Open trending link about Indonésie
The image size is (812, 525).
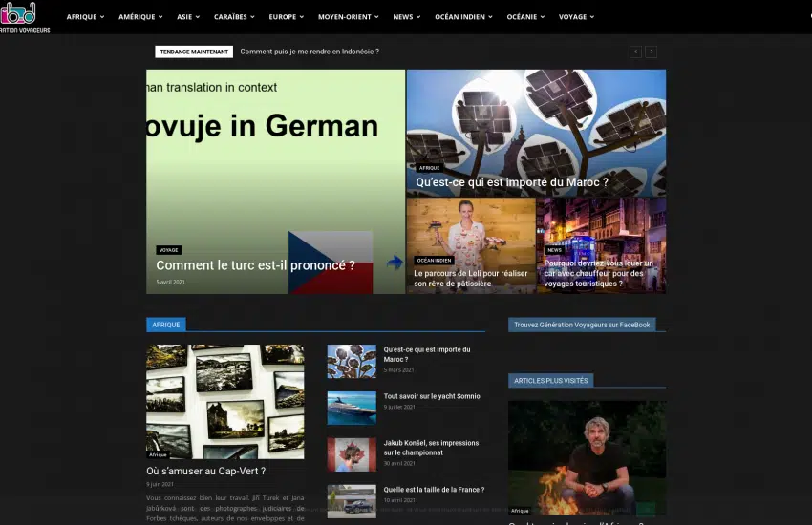coord(310,52)
